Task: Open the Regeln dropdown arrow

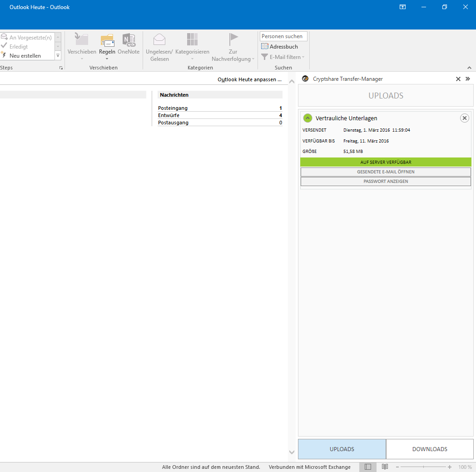Action: (x=107, y=59)
